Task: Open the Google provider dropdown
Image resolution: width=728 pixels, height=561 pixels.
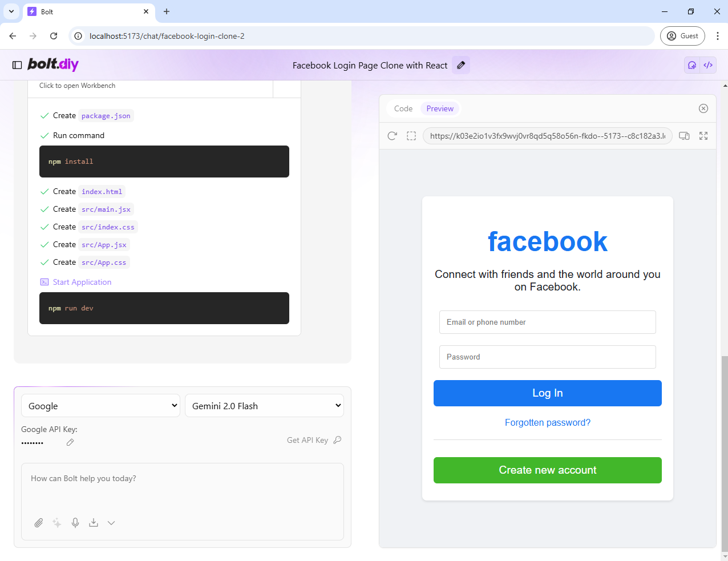Action: pyautogui.click(x=100, y=406)
